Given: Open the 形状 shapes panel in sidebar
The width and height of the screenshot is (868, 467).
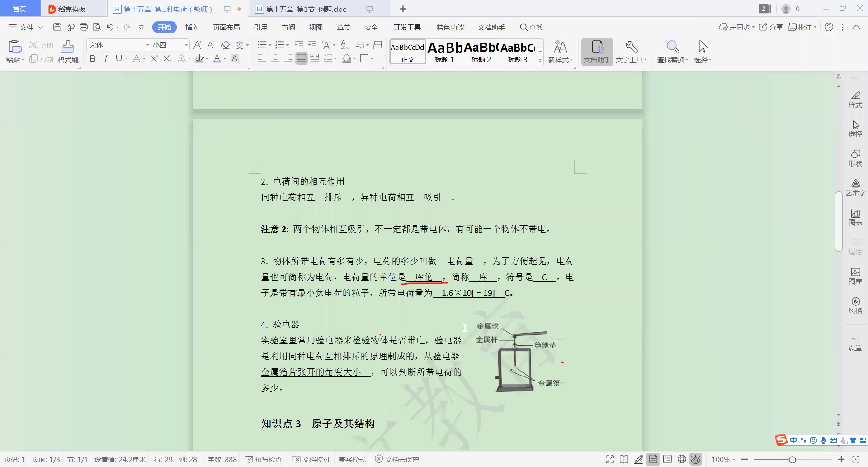Looking at the screenshot, I should point(855,158).
